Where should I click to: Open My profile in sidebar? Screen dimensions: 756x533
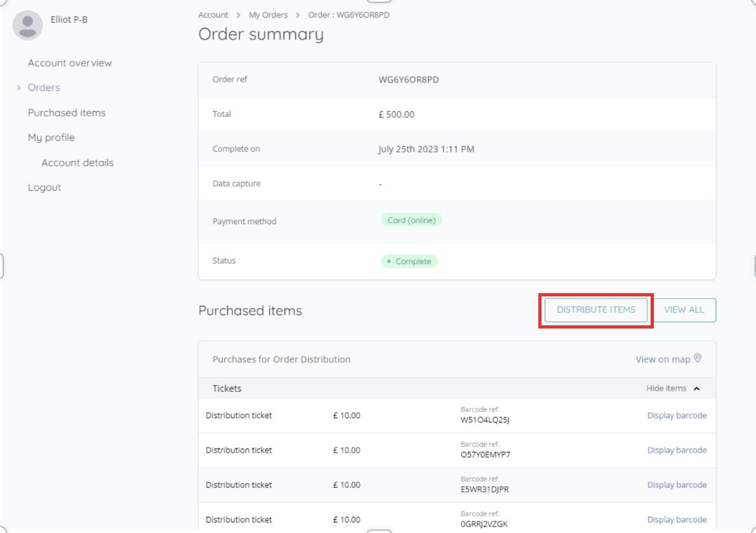[x=51, y=138]
